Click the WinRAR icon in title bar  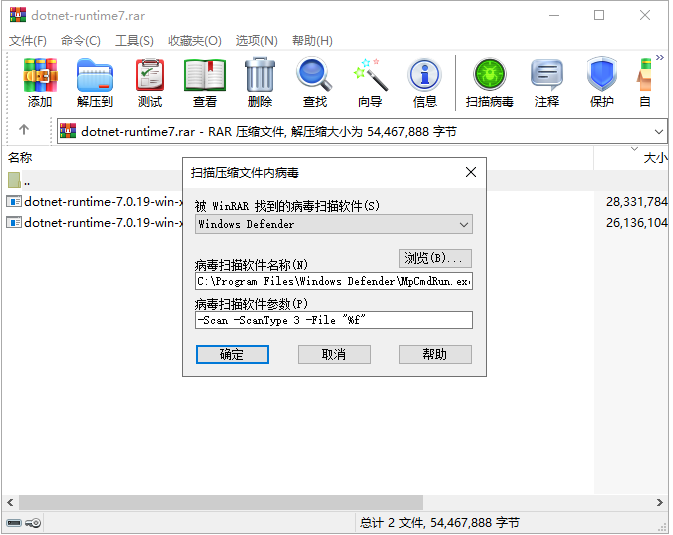(x=18, y=15)
